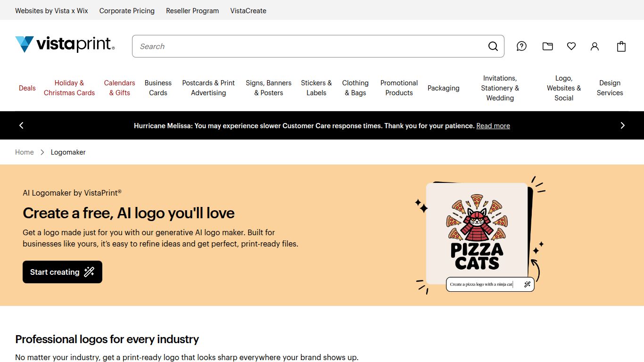Open the My Projects folder icon
This screenshot has height=362, width=644.
[547, 46]
